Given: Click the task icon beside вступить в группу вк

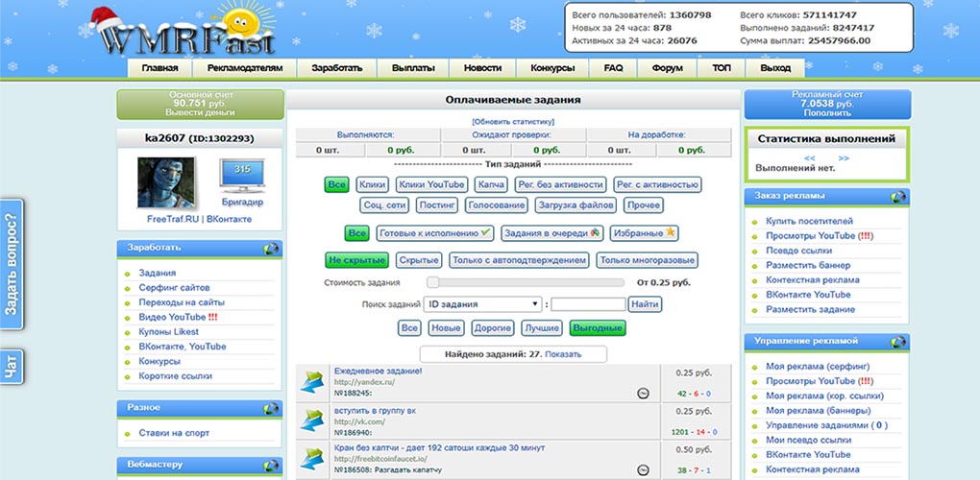Looking at the screenshot, I should pos(312,420).
